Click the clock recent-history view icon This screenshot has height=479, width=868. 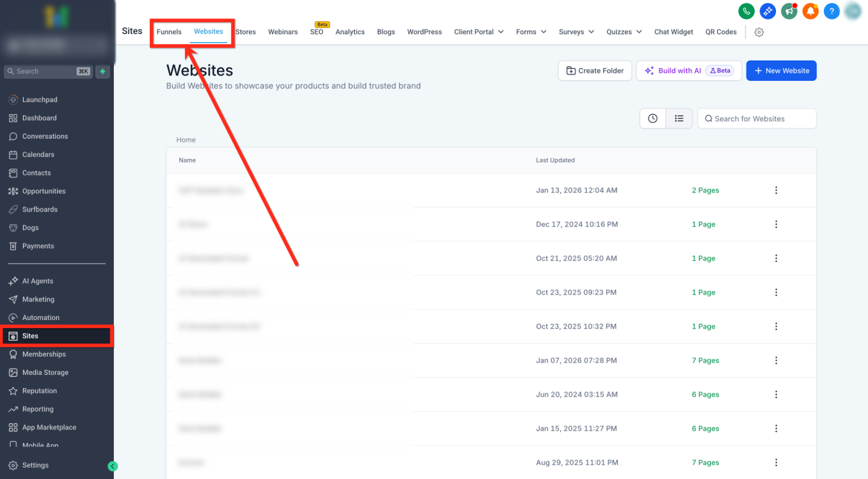point(653,119)
